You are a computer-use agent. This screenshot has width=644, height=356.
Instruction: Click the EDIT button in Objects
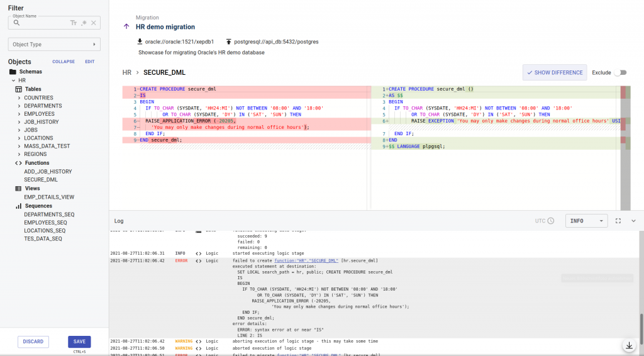pyautogui.click(x=89, y=62)
